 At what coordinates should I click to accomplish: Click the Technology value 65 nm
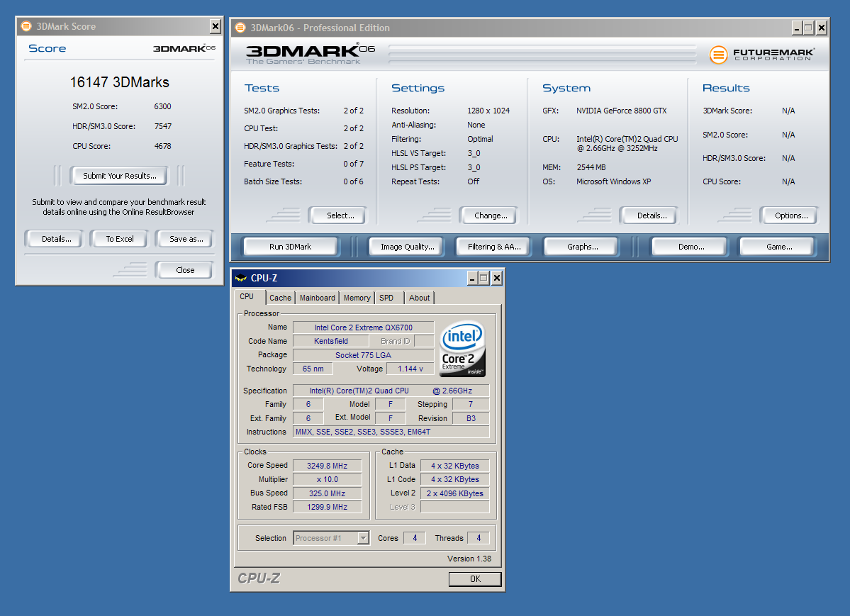coord(313,369)
